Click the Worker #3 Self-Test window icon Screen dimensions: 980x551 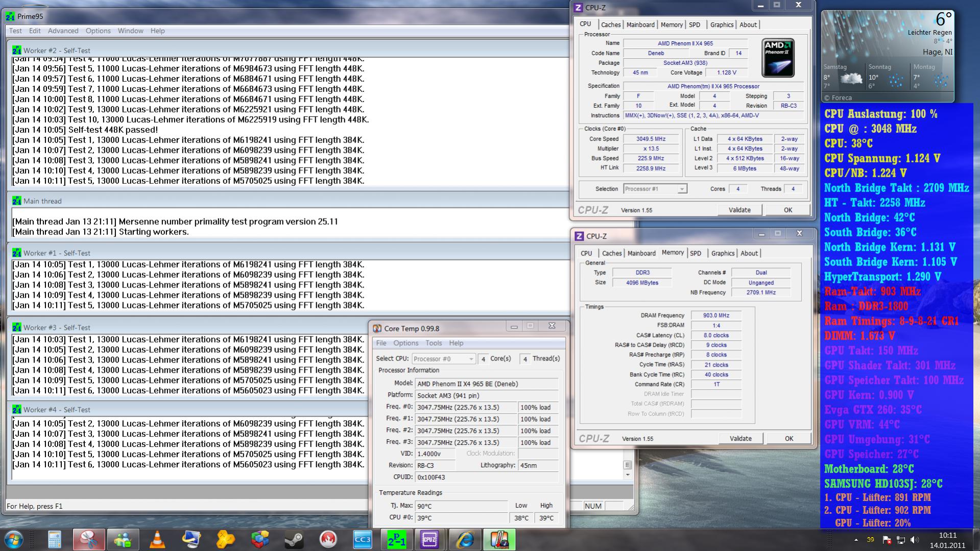click(17, 327)
